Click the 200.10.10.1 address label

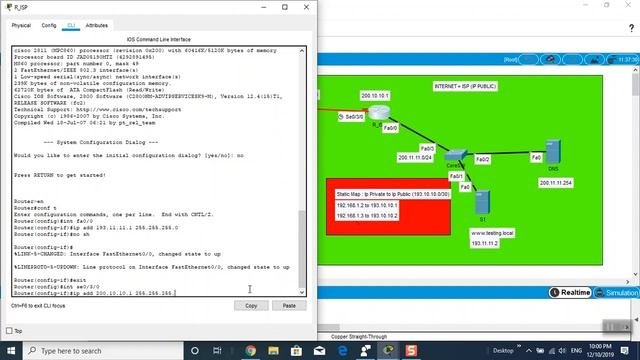point(375,96)
